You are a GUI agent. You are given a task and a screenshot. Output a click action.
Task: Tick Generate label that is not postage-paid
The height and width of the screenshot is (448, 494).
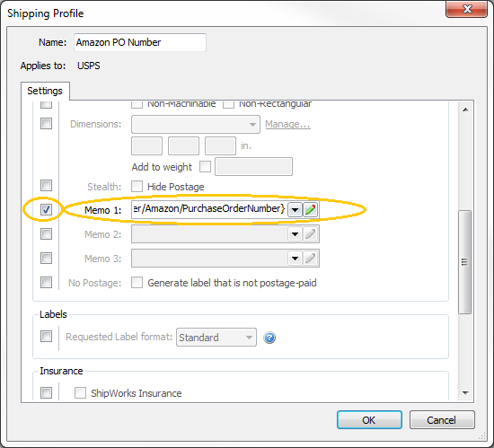[x=137, y=283]
